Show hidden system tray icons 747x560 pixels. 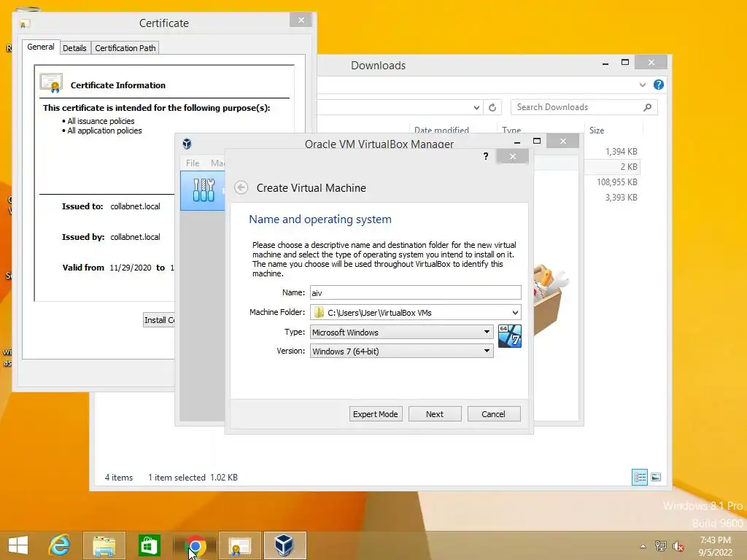pos(643,546)
